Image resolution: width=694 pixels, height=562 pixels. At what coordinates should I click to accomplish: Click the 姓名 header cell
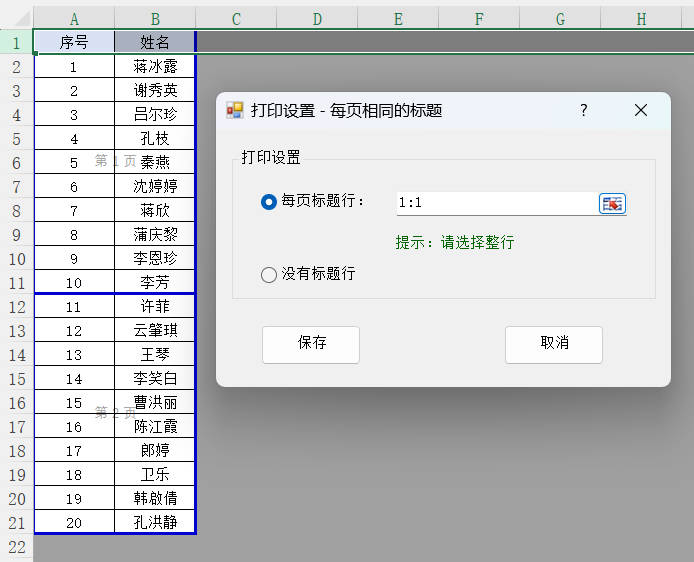coord(155,42)
